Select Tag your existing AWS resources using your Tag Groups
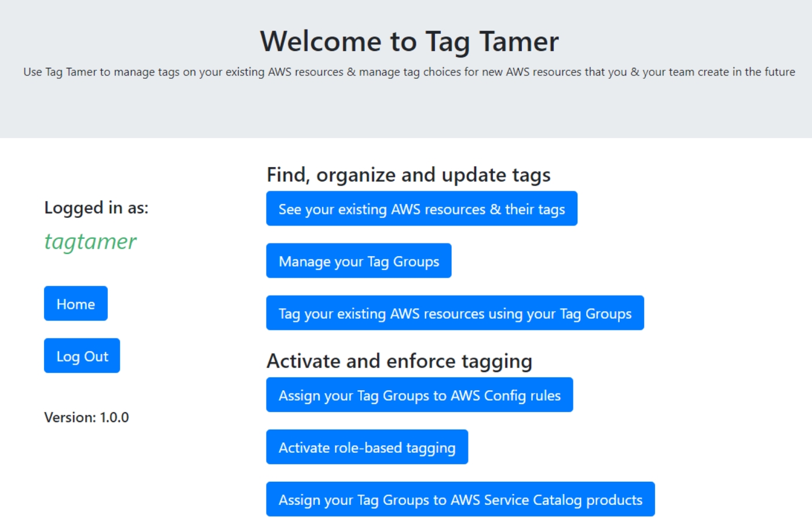The width and height of the screenshot is (812, 531). tap(455, 313)
